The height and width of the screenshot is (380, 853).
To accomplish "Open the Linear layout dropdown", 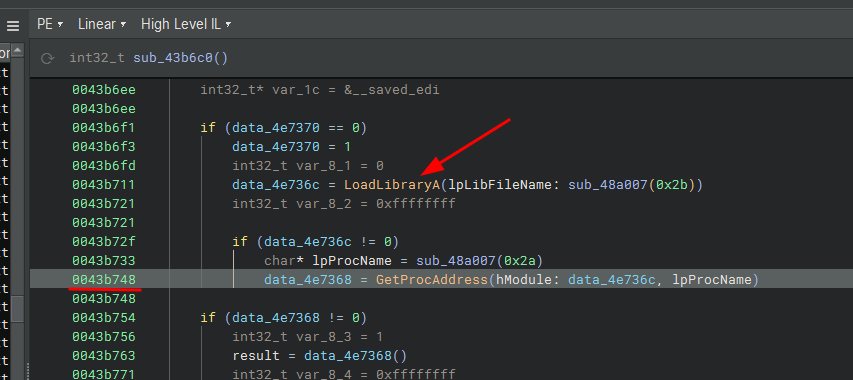I will [x=102, y=24].
